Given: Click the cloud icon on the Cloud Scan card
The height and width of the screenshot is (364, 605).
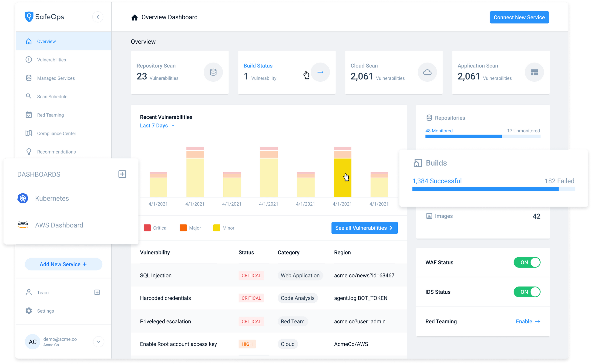Looking at the screenshot, I should (427, 72).
